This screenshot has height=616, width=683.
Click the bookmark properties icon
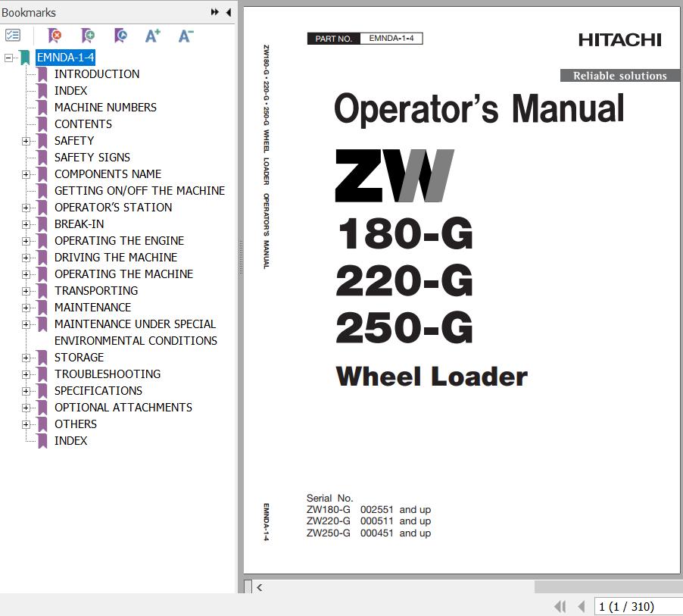coord(120,35)
